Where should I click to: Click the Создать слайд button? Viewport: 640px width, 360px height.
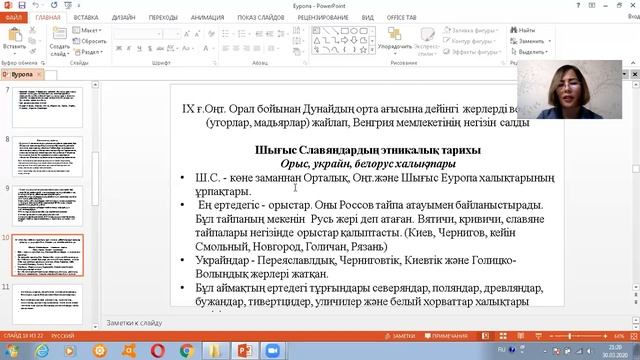coord(60,42)
